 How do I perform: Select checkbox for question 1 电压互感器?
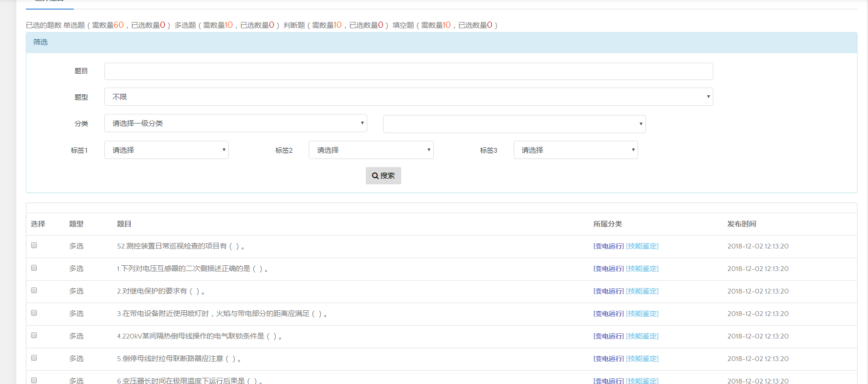click(34, 268)
